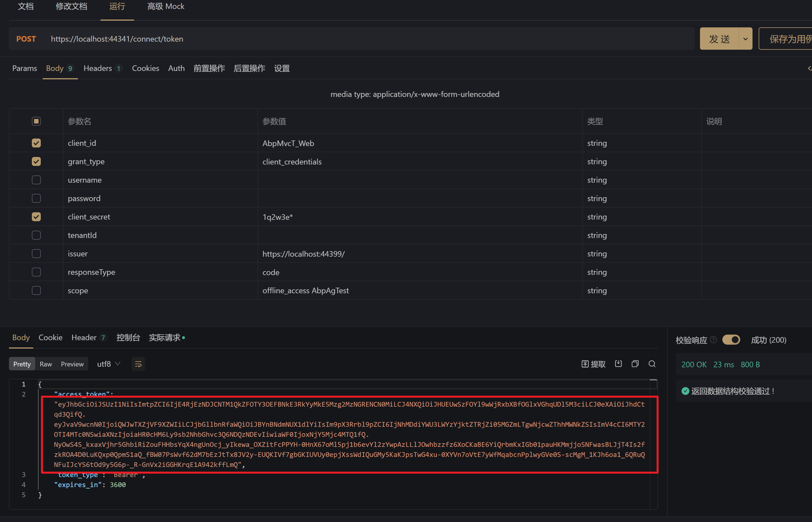This screenshot has height=522, width=812.
Task: Switch to the 高级 Mock tab
Action: click(x=165, y=6)
